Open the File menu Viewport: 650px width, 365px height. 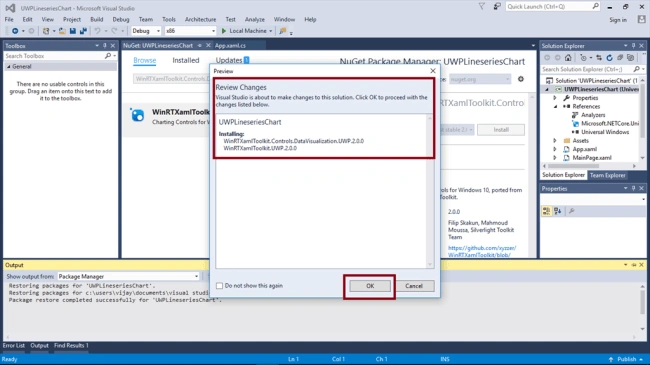click(9, 19)
